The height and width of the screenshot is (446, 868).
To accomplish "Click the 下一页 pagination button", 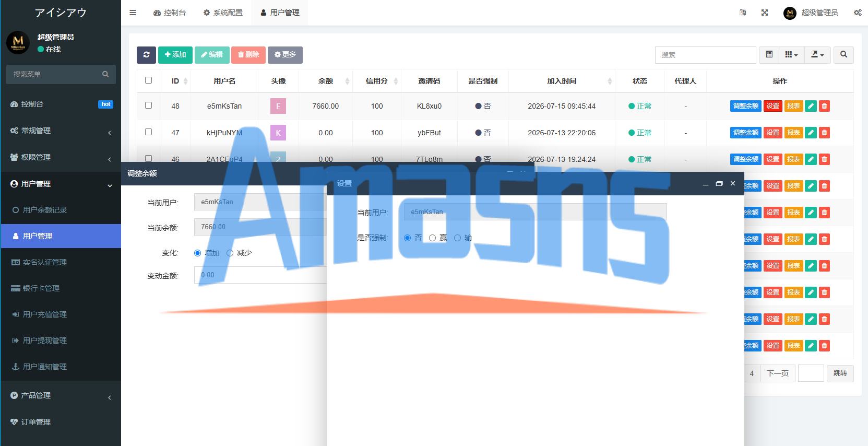I will (x=778, y=373).
